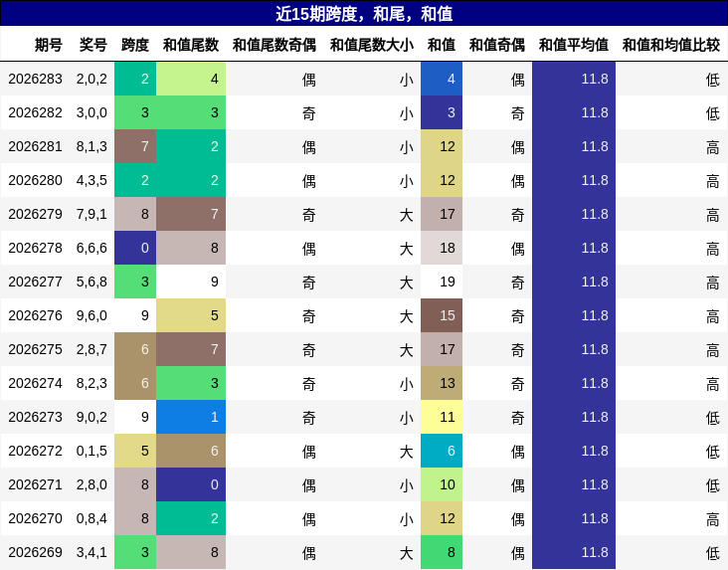Click the 和值平均值 column header
This screenshot has height=570, width=728.
574,45
